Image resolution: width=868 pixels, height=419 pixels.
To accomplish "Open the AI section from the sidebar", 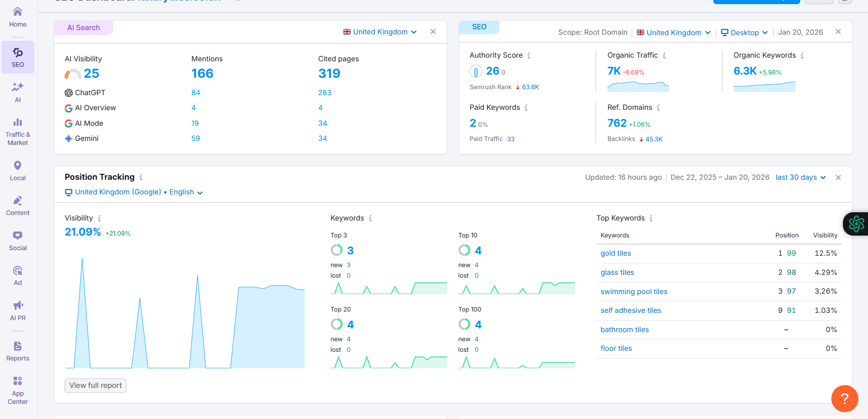I will [17, 91].
